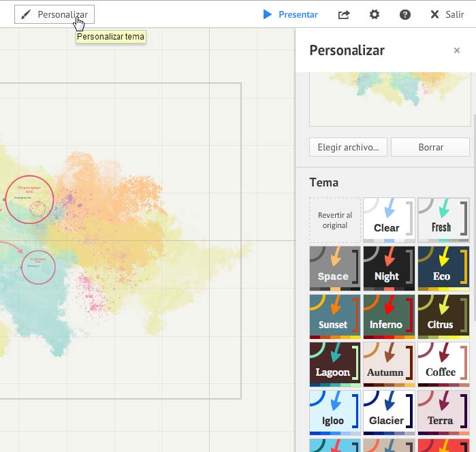Apply the Night theme tile
Image resolution: width=476 pixels, height=452 pixels.
click(389, 269)
